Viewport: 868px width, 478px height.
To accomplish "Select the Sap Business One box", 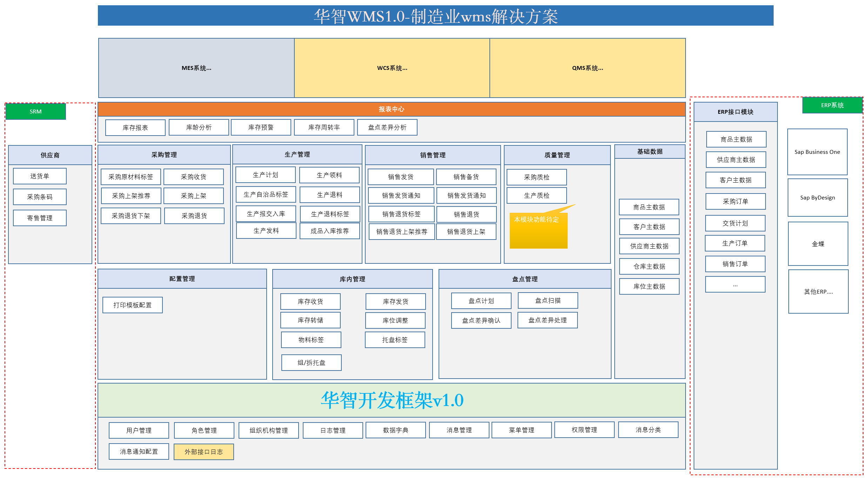I will pos(817,152).
